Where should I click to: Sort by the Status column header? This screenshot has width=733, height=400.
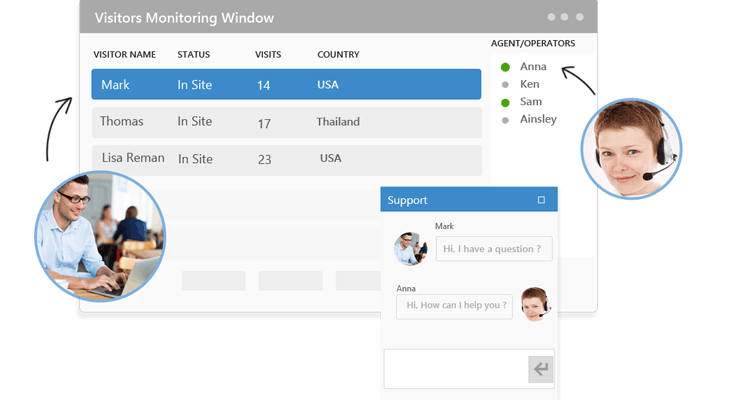point(194,54)
